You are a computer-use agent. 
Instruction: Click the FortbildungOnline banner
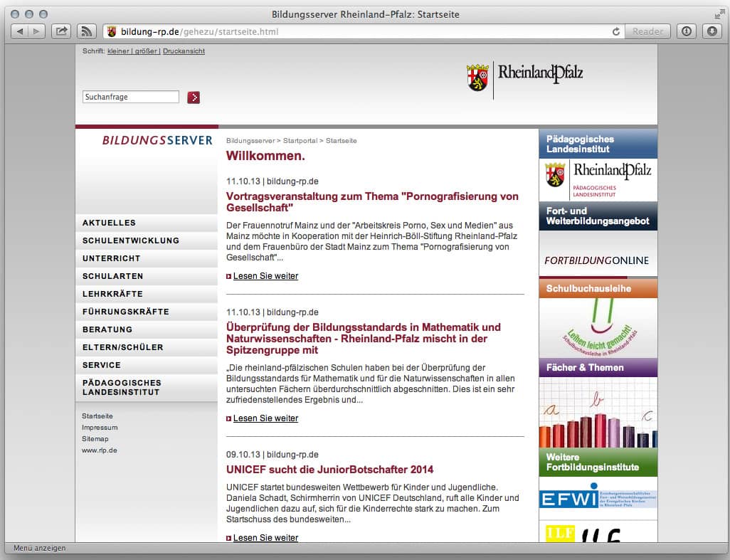pos(597,260)
